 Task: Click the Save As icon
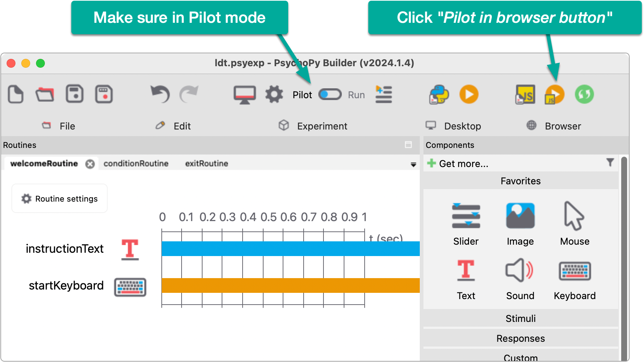104,94
